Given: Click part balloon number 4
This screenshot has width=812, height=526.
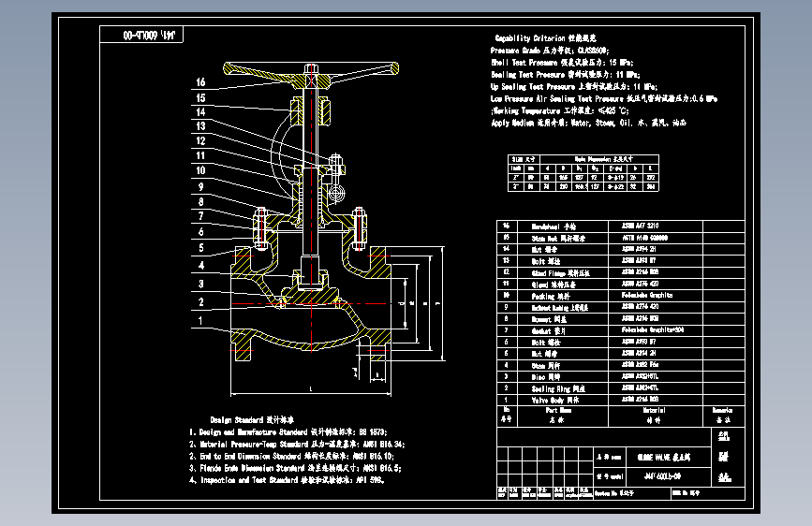Looking at the screenshot, I should pyautogui.click(x=201, y=266).
